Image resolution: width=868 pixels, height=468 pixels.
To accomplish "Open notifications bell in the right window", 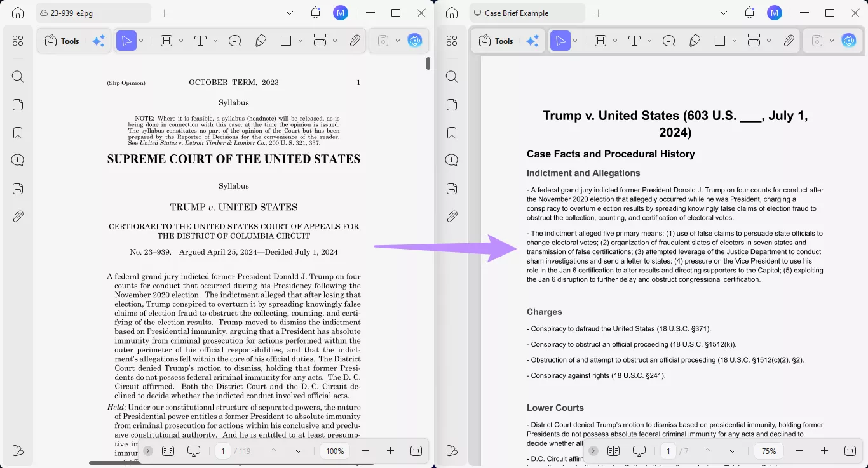I will click(x=750, y=13).
